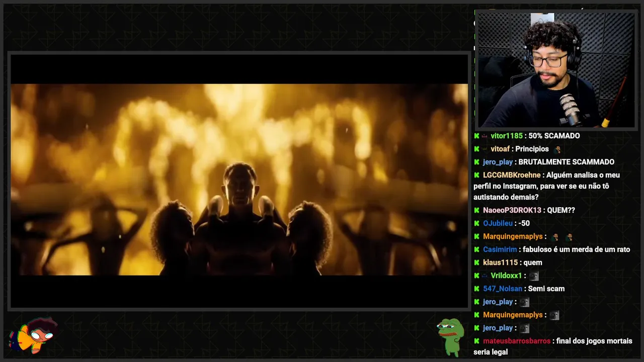The height and width of the screenshot is (362, 644).
Task: Click klaus1115's 'quem' message text
Action: (533, 262)
